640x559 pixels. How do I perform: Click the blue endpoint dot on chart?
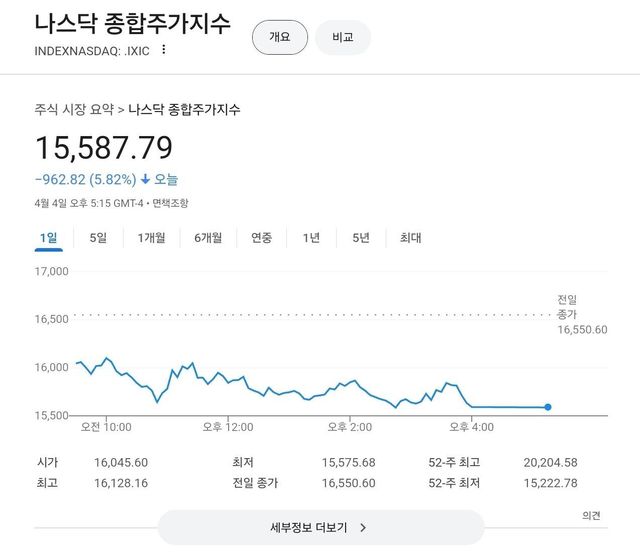click(x=548, y=407)
